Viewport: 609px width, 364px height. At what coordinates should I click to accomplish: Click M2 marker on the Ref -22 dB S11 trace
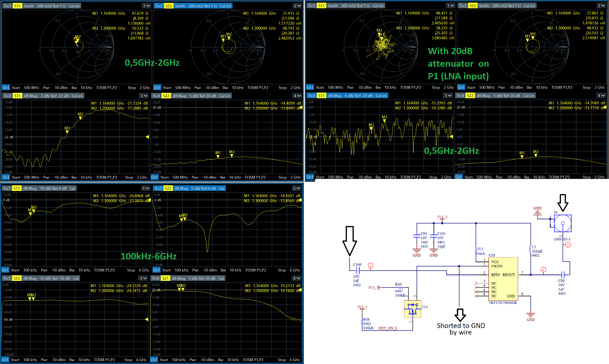80,118
